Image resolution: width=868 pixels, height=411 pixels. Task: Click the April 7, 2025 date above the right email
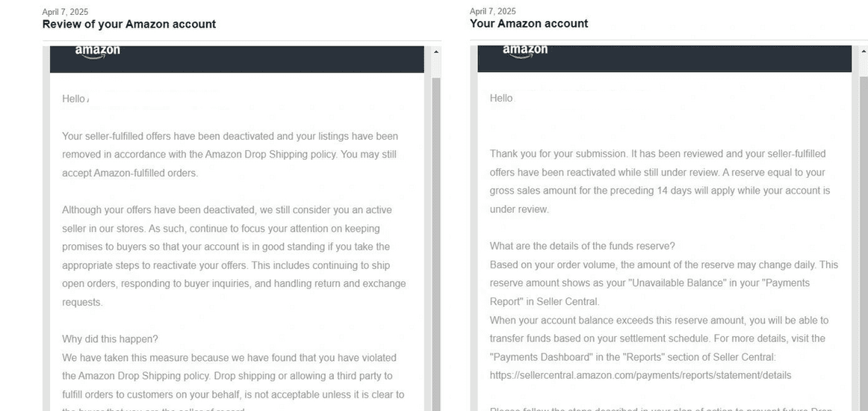tap(493, 11)
